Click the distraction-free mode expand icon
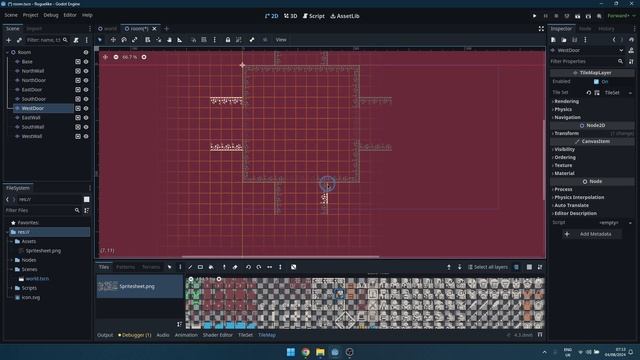Image resolution: width=640 pixels, height=360 pixels. pos(541,29)
